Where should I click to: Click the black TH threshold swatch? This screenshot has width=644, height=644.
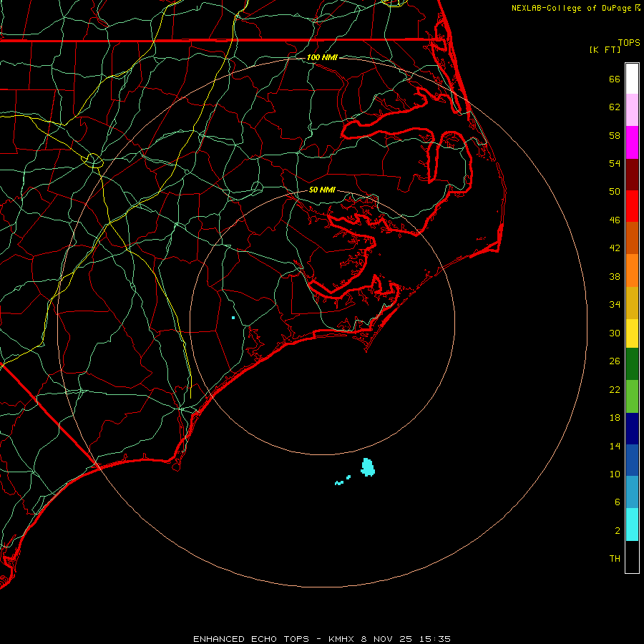point(632,557)
